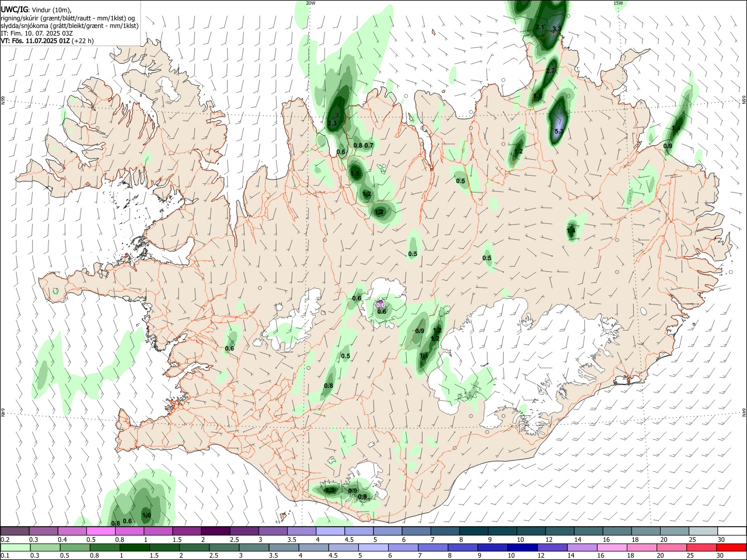This screenshot has height=560, width=747.
Task: Click the 2.3 value in the northern fjord
Action: (x=332, y=123)
